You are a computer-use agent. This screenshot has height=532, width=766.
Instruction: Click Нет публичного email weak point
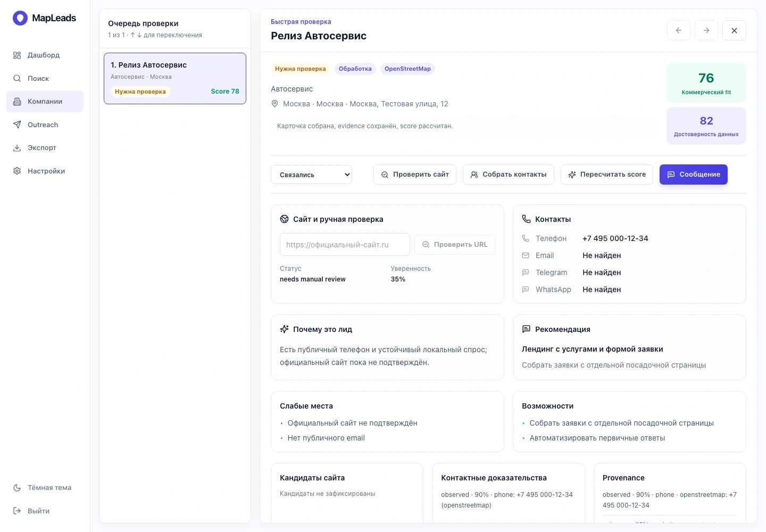(326, 438)
